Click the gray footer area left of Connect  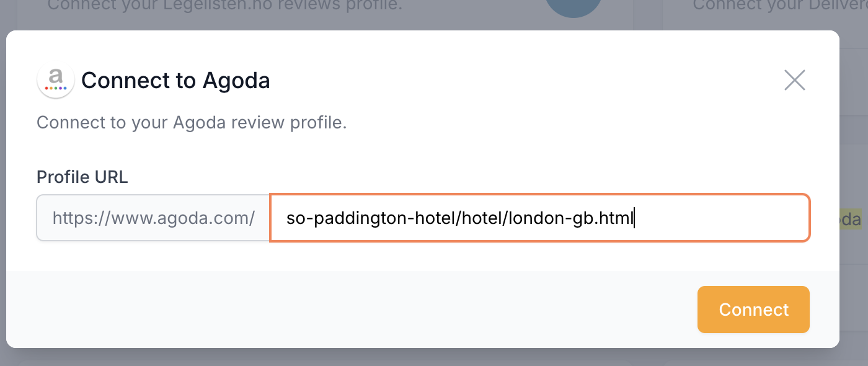tap(347, 309)
